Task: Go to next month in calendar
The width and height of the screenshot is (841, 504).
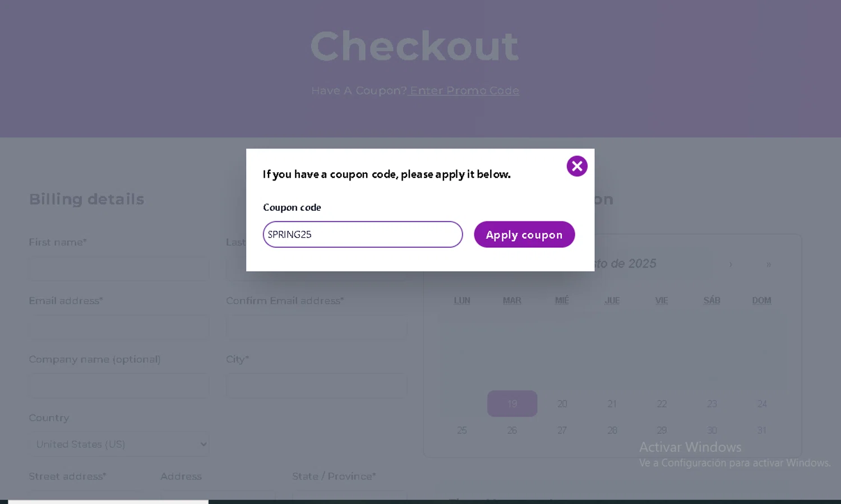Action: click(731, 264)
